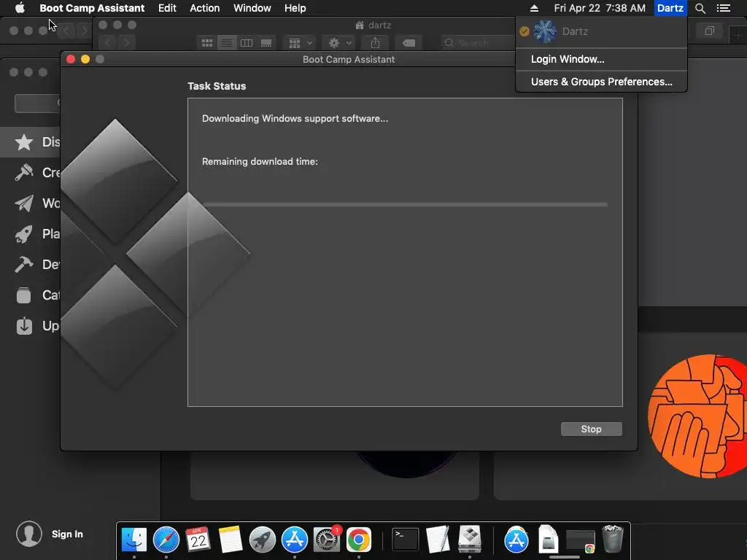The width and height of the screenshot is (747, 560).
Task: Open the Action menu
Action: pyautogui.click(x=205, y=8)
